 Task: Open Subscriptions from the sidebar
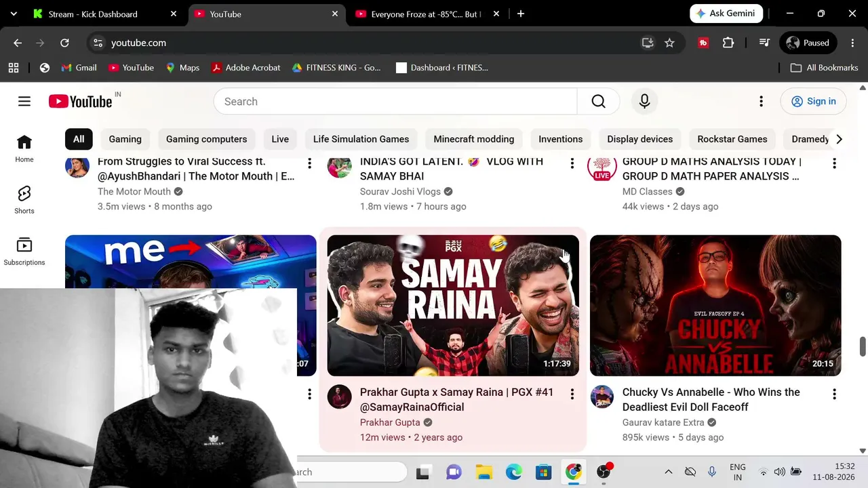click(24, 251)
